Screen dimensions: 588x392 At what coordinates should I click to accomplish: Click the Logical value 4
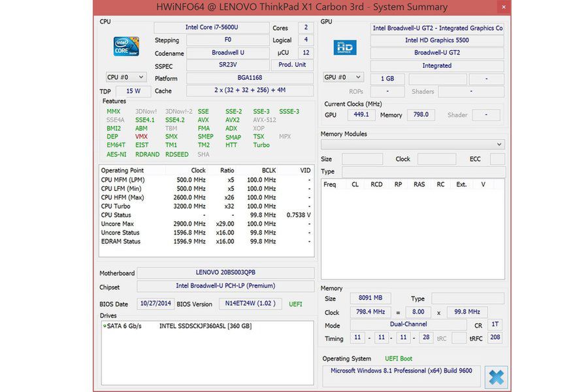pos(306,40)
